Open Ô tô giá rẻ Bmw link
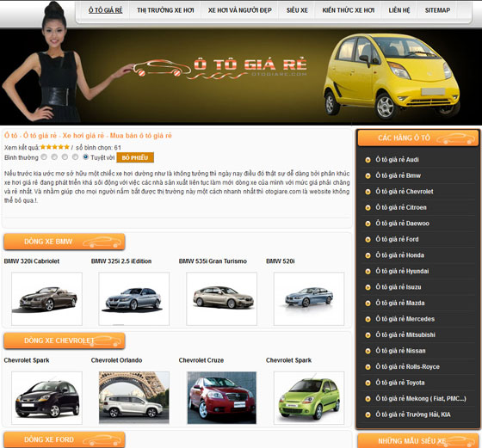This screenshot has width=482, height=448. click(x=398, y=175)
